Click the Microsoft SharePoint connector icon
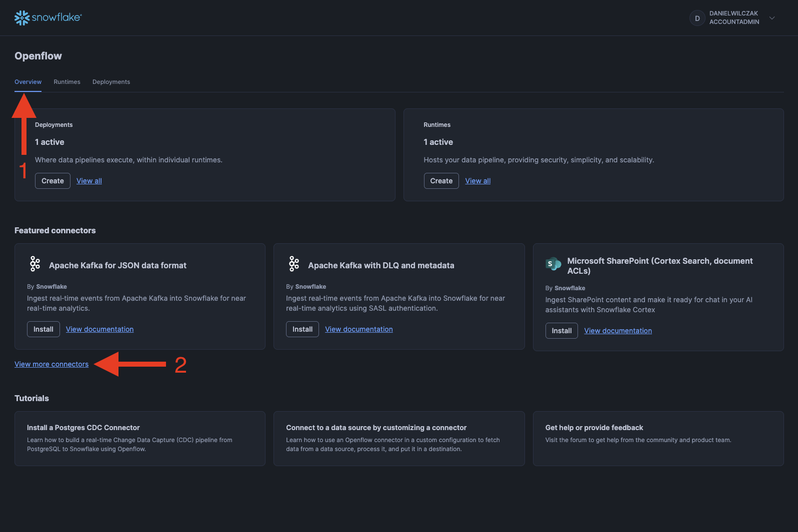 [x=553, y=264]
